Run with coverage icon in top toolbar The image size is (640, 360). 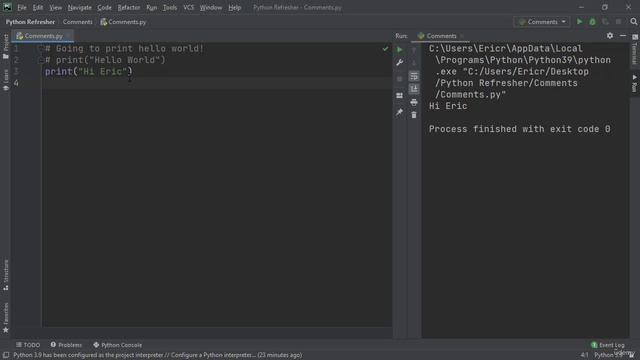pyautogui.click(x=605, y=22)
